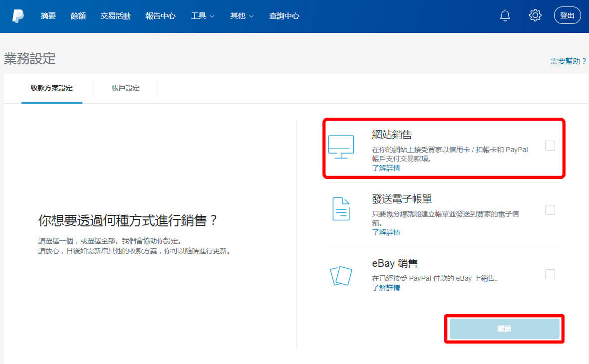Image resolution: width=589 pixels, height=364 pixels.
Task: Click the 業務設定 page title
Action: (29, 58)
